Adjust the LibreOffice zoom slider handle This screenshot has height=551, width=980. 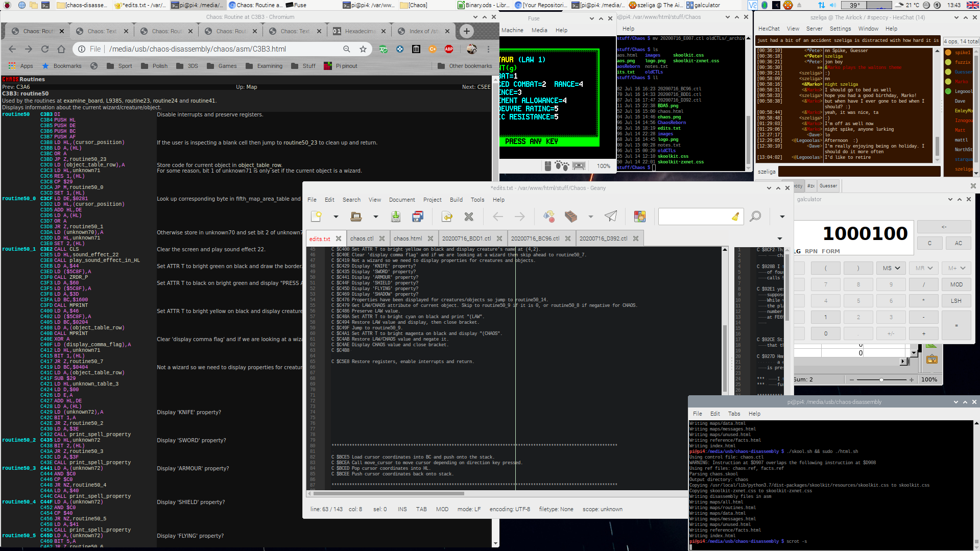pyautogui.click(x=881, y=379)
